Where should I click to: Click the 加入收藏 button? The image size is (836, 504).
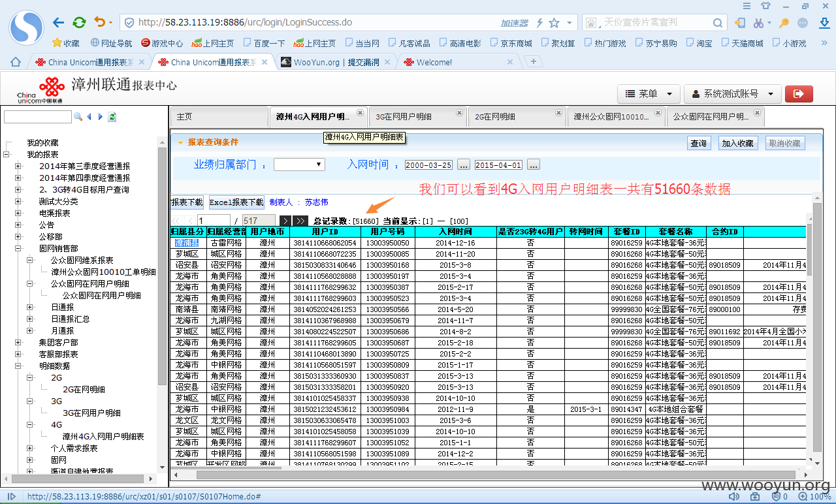[x=738, y=143]
